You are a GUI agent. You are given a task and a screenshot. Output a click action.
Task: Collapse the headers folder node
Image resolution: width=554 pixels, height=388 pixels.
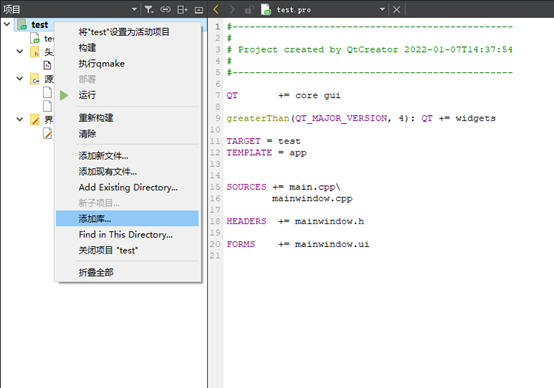[20, 52]
